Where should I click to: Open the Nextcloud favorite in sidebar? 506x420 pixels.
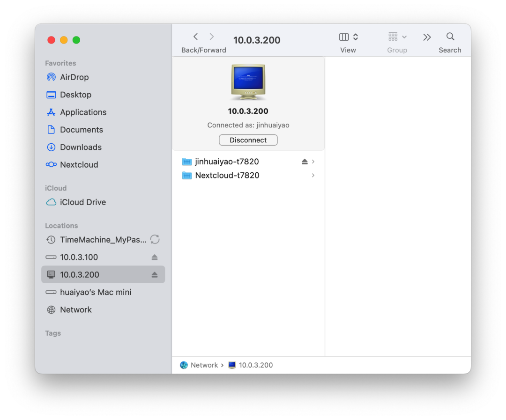79,164
